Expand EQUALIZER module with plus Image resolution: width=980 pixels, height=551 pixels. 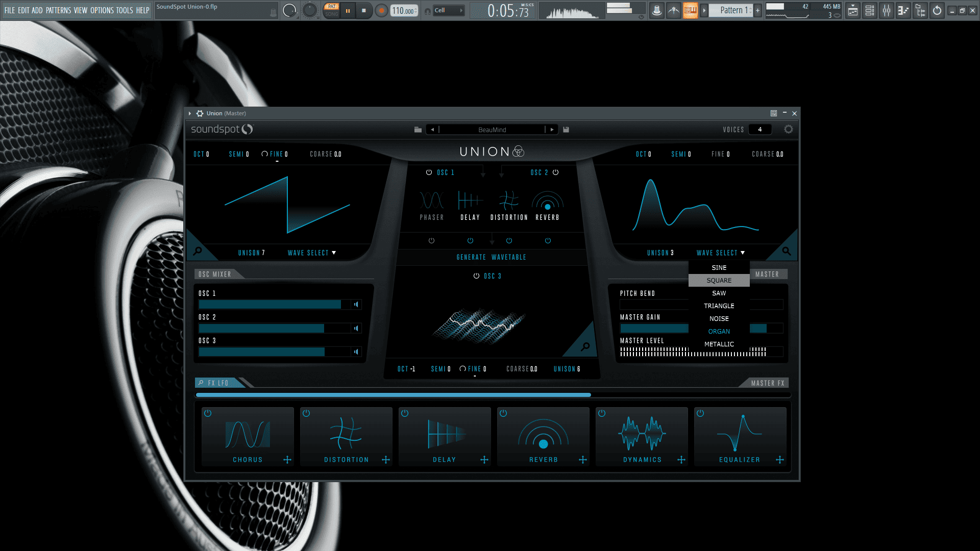(x=780, y=460)
